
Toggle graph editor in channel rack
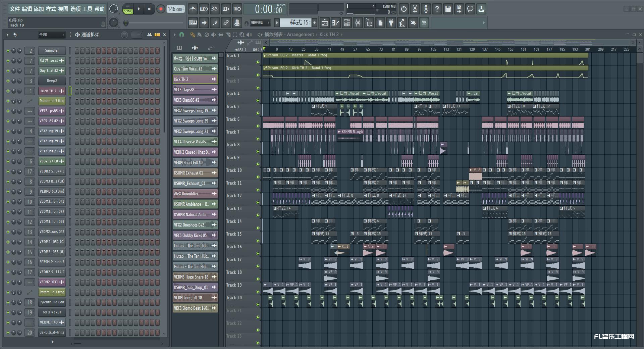point(149,35)
